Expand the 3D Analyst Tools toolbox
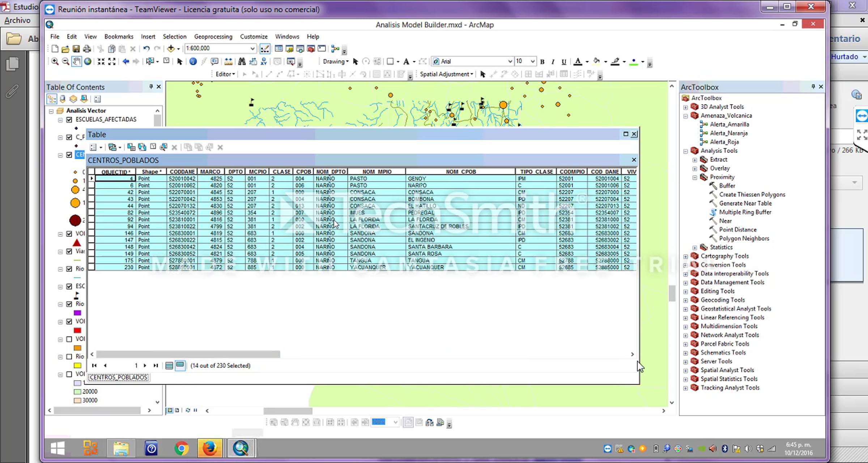 point(685,107)
